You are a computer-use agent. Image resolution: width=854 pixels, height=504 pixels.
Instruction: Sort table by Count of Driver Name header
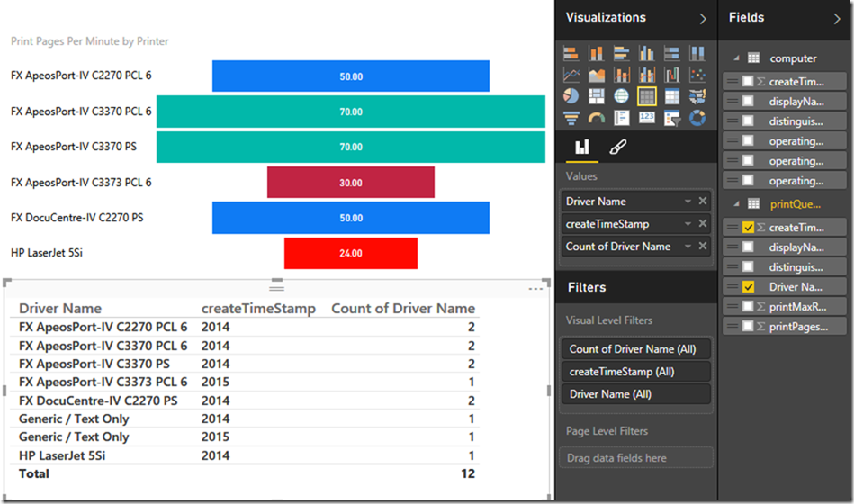(403, 309)
